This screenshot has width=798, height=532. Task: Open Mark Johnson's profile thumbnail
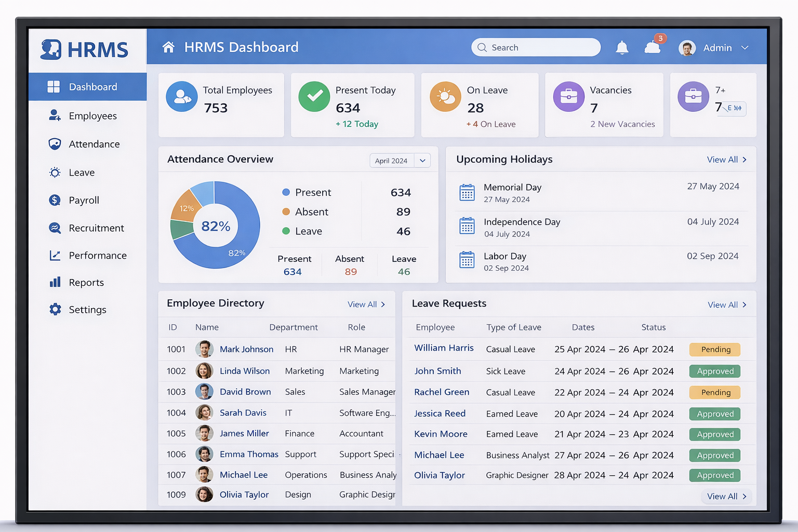[x=204, y=349]
